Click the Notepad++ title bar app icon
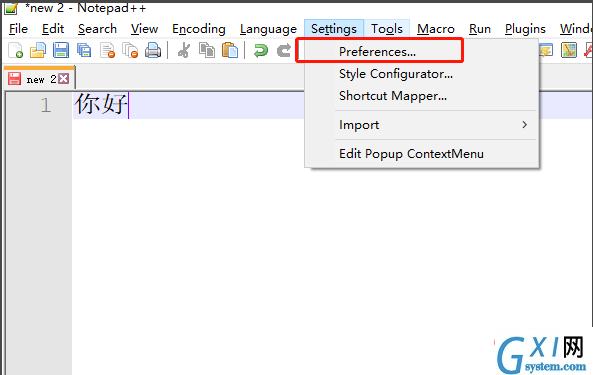This screenshot has height=375, width=593. point(11,8)
